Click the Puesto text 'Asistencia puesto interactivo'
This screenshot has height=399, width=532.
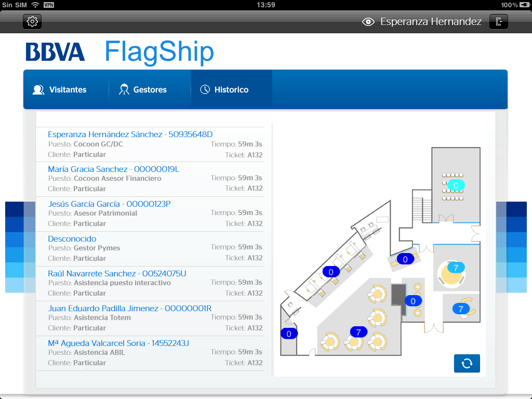click(122, 283)
